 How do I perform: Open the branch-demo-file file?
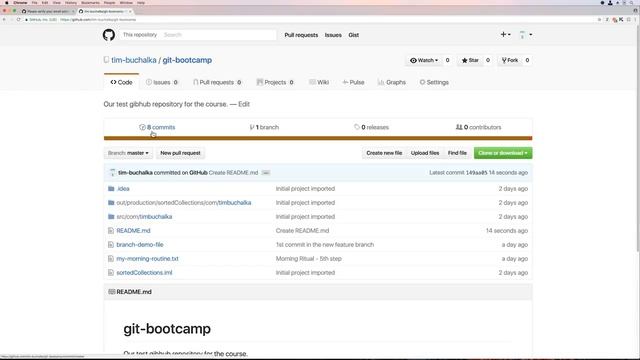click(x=140, y=244)
